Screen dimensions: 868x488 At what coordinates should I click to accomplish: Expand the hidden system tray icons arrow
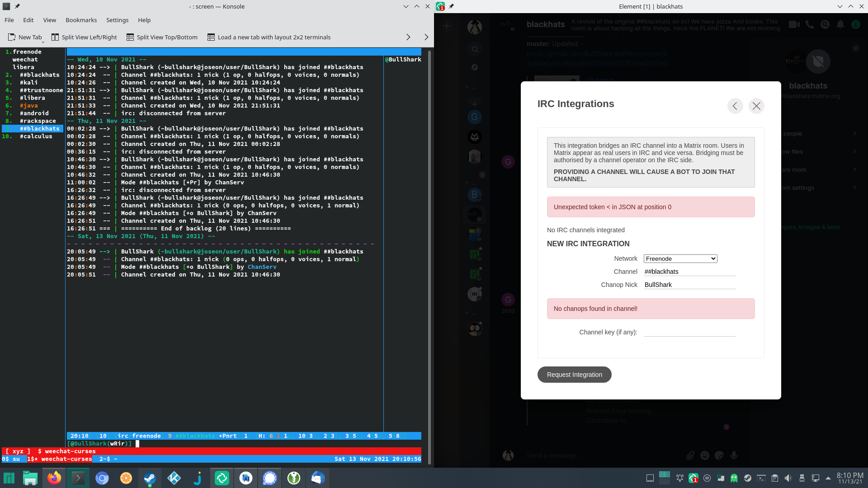[828, 478]
